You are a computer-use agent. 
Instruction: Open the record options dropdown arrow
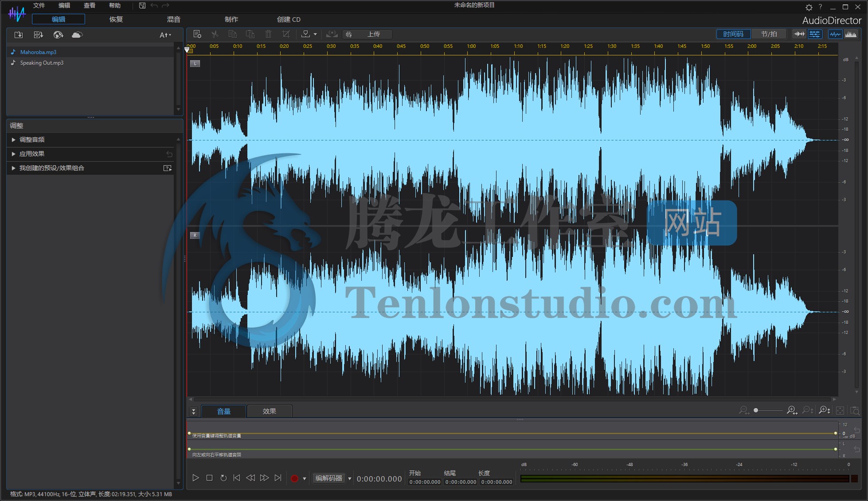click(305, 478)
